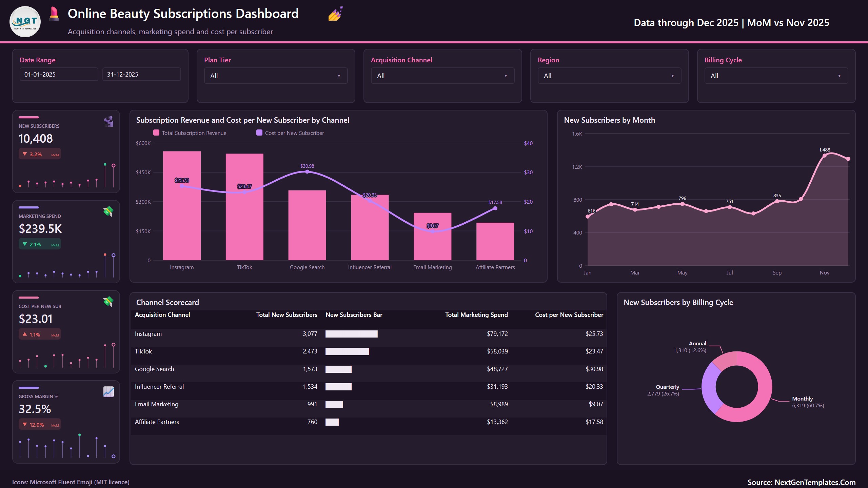Screen dimensions: 868x488
Task: Click the Quarterly 2,779 (26.7%) label
Action: (x=663, y=390)
